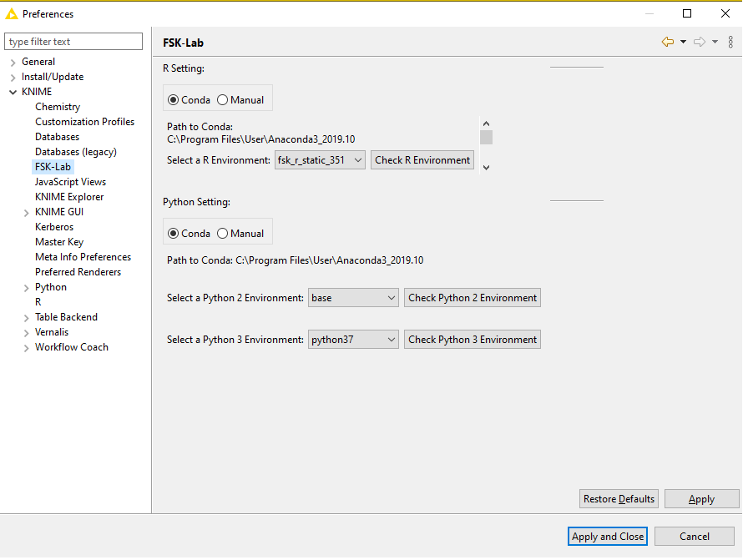Open the Python 3 Environment dropdown
Screen dimensions: 743x560
point(353,340)
